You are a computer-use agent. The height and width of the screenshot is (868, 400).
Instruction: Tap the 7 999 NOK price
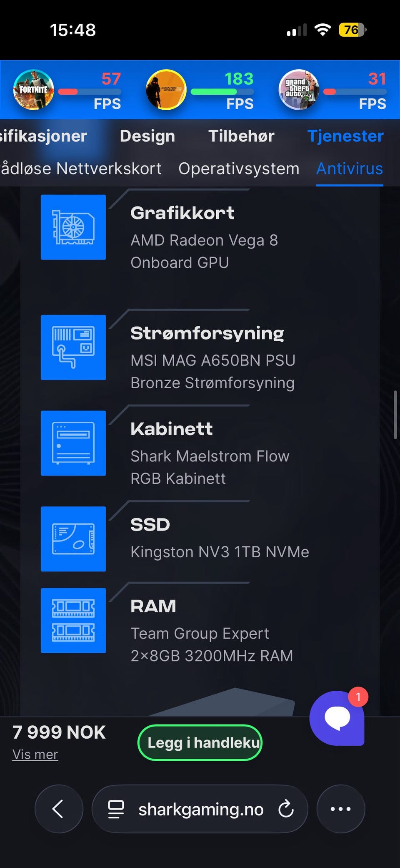coord(59,732)
